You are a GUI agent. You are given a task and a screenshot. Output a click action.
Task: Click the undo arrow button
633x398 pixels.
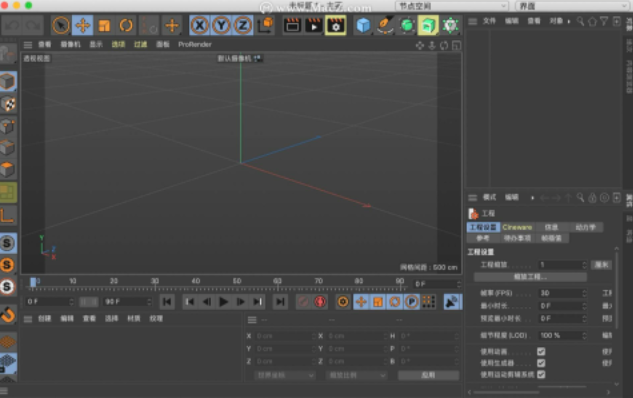[12, 25]
